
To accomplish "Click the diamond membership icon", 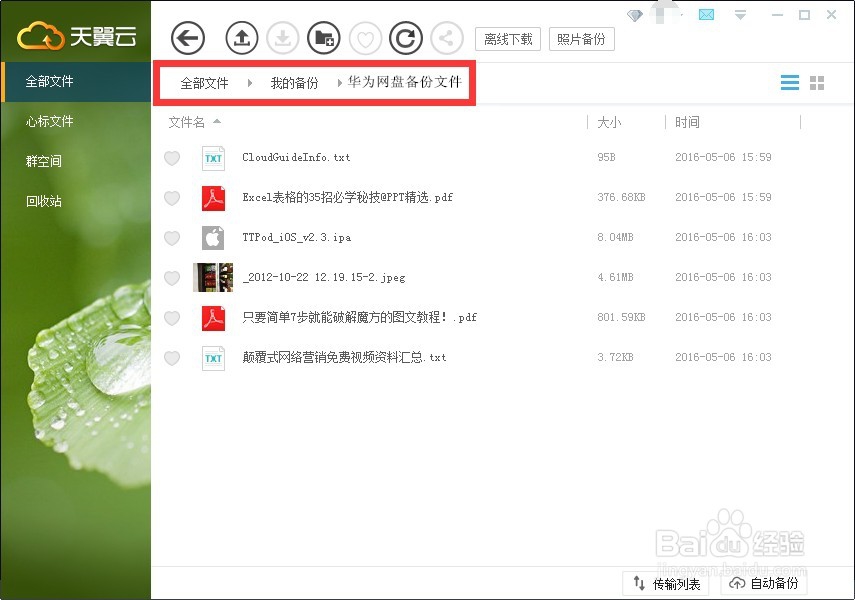I will tap(634, 15).
